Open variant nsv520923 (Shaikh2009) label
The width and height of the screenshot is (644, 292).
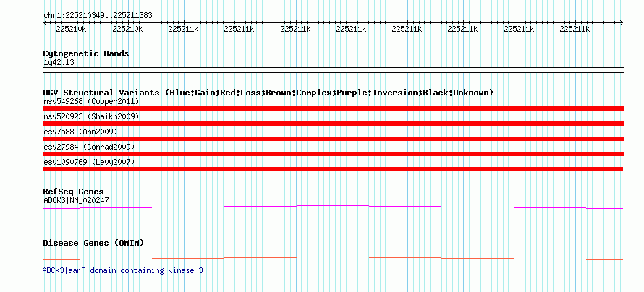click(91, 116)
